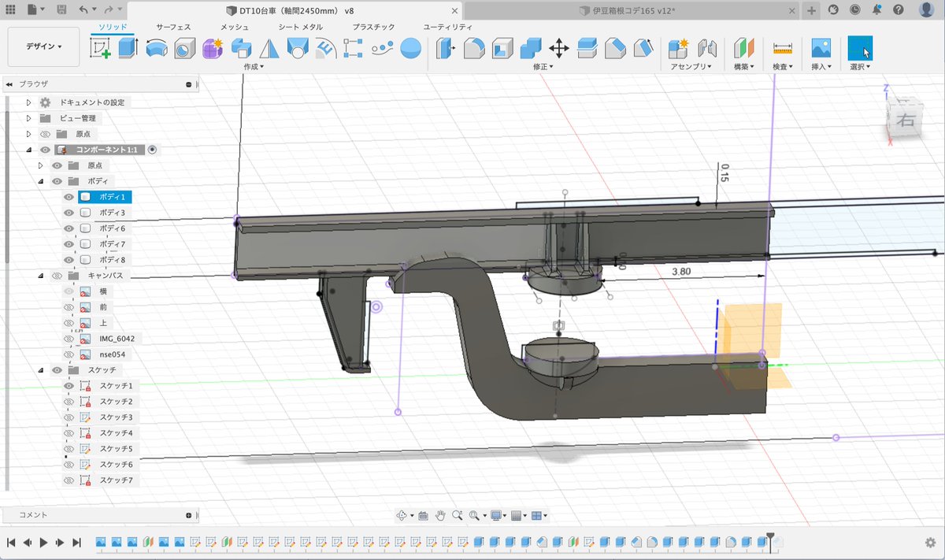This screenshot has width=945, height=560.
Task: Select the Revolve tool icon
Action: tap(156, 48)
